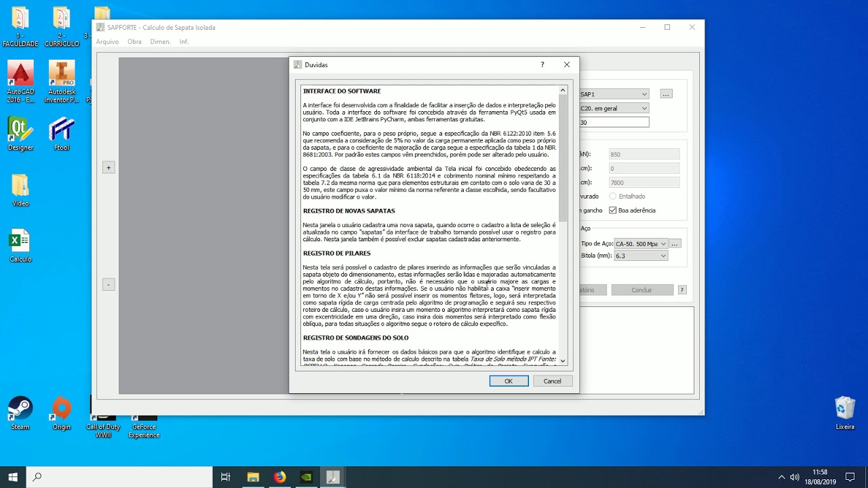Click the Duvidas vertical scrollbar thumb
The width and height of the screenshot is (868, 488).
tap(563, 157)
